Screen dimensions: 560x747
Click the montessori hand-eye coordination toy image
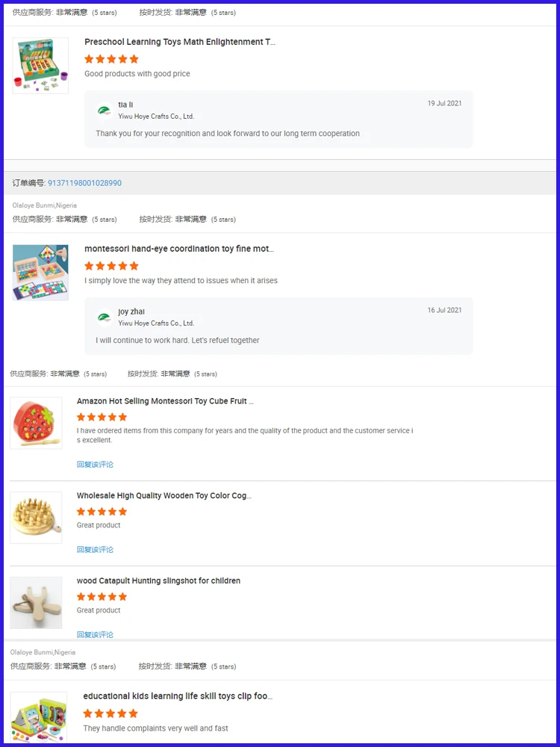click(x=40, y=273)
